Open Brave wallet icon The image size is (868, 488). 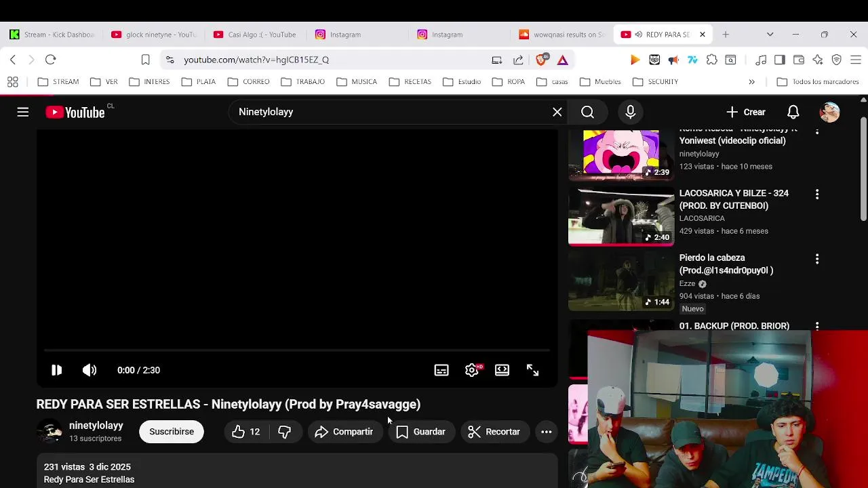tap(799, 60)
